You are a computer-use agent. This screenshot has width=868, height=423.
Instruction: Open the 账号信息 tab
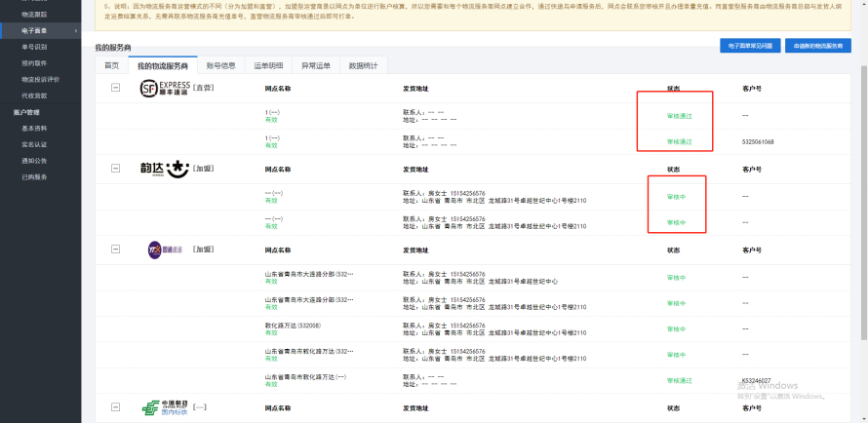coord(221,65)
